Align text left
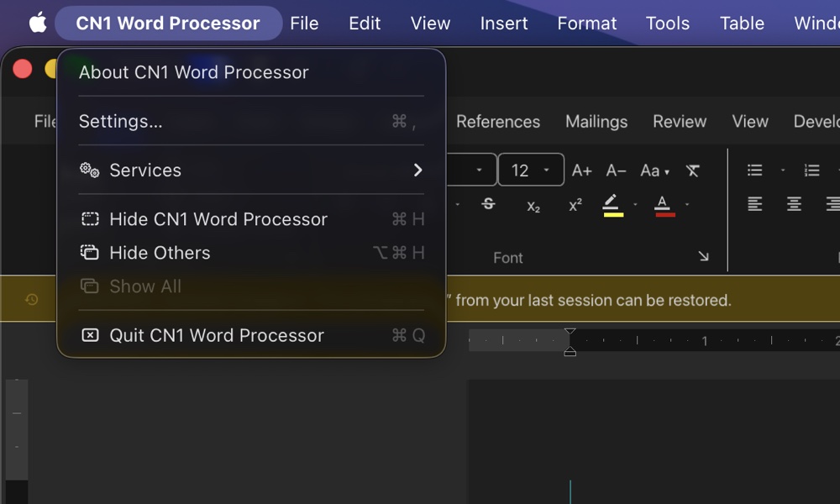This screenshot has height=504, width=840. click(x=755, y=203)
